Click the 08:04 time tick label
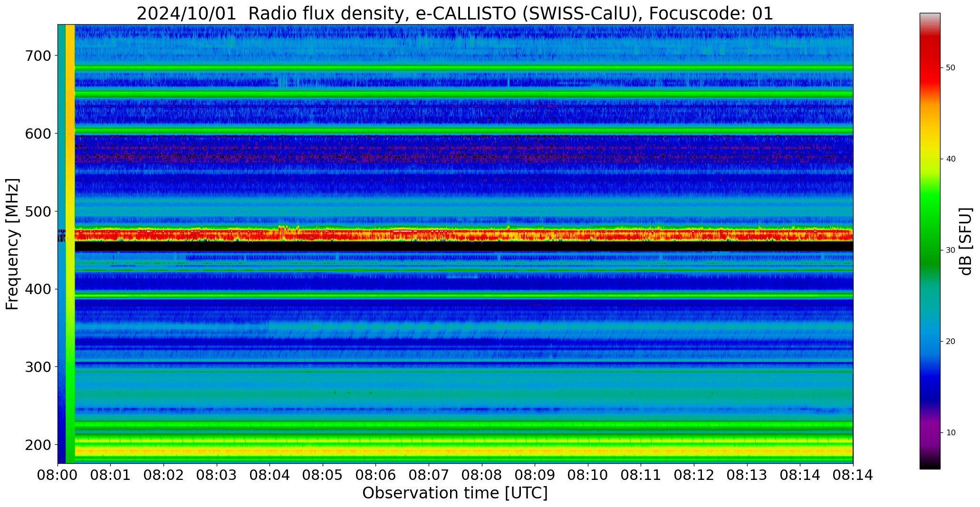Image resolution: width=980 pixels, height=507 pixels. click(270, 476)
